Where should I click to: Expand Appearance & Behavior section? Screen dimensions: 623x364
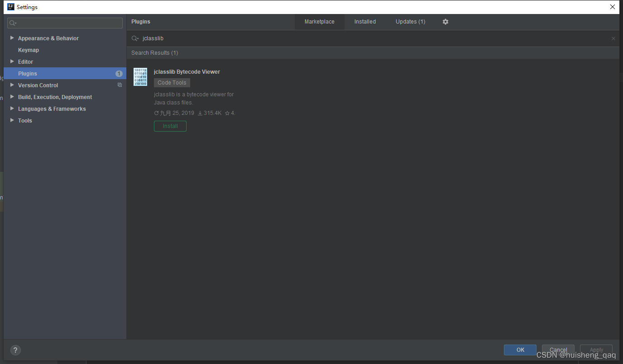click(12, 38)
